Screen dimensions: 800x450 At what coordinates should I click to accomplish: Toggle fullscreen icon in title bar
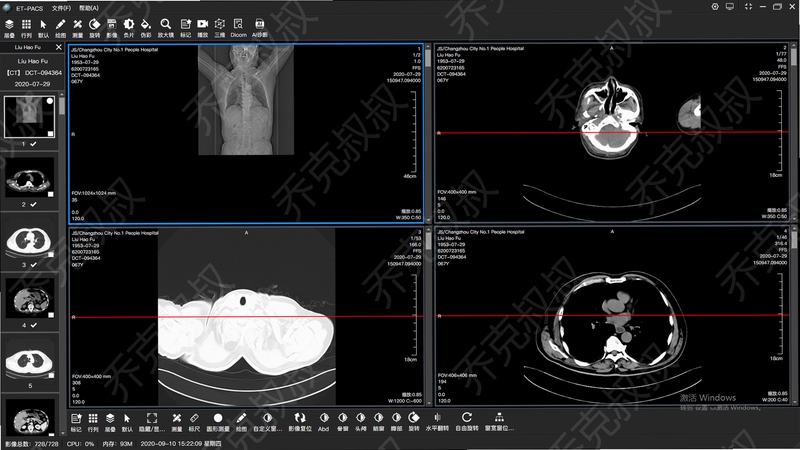748,7
